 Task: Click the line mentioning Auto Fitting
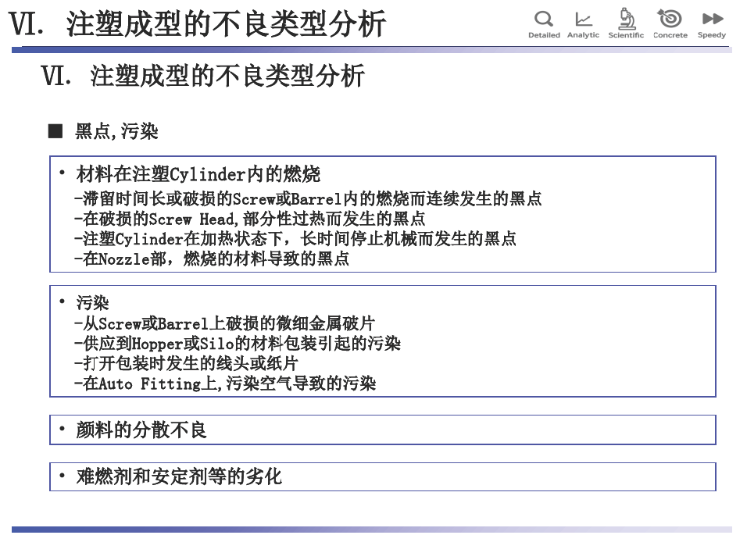tap(225, 383)
